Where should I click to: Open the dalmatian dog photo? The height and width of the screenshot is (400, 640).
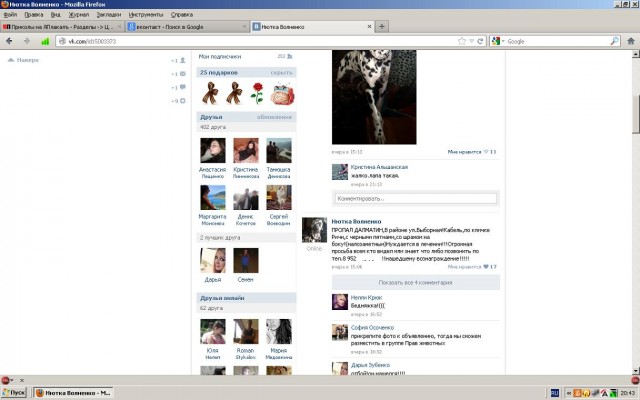(x=374, y=97)
